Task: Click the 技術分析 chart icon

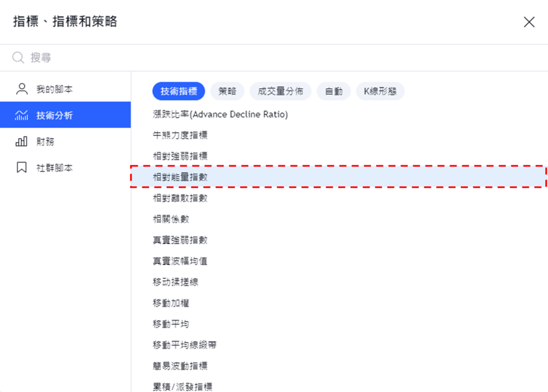Action: 22,115
